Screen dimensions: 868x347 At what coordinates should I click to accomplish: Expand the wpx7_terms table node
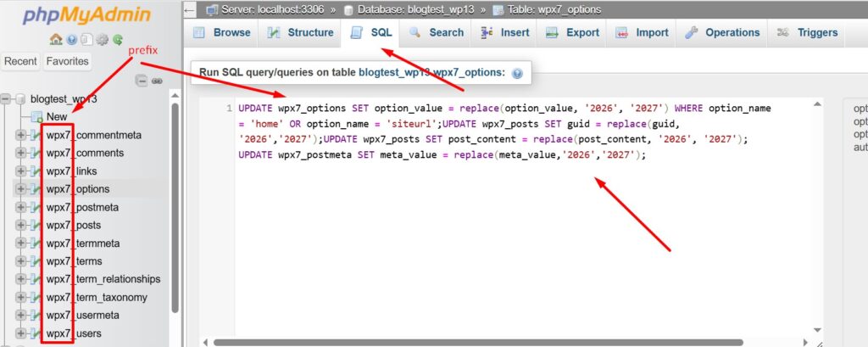click(21, 261)
